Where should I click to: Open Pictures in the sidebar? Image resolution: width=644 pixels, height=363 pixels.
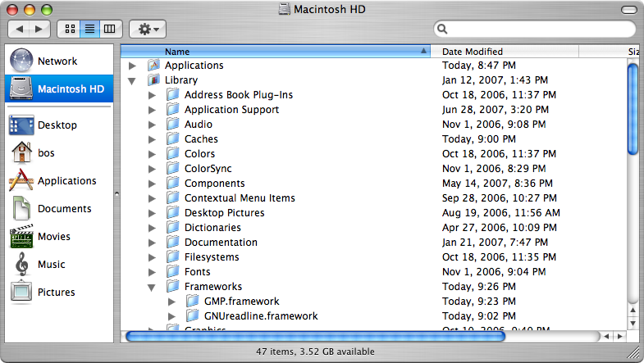pyautogui.click(x=55, y=293)
